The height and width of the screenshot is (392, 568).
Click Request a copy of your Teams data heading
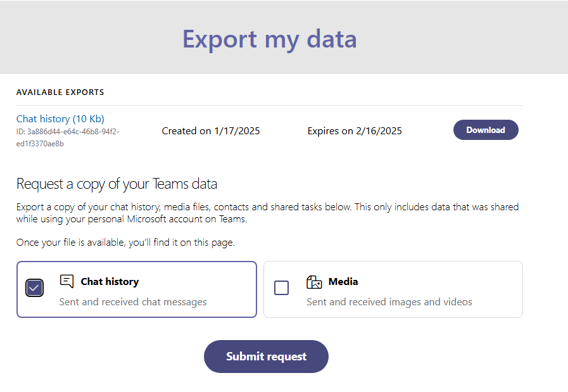(117, 184)
